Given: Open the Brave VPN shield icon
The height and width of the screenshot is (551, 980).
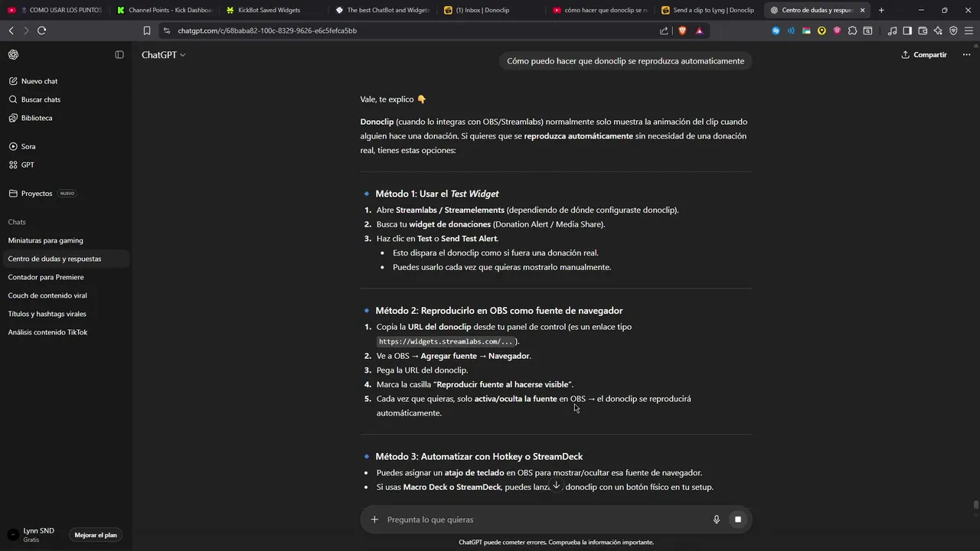Looking at the screenshot, I should coord(953,31).
